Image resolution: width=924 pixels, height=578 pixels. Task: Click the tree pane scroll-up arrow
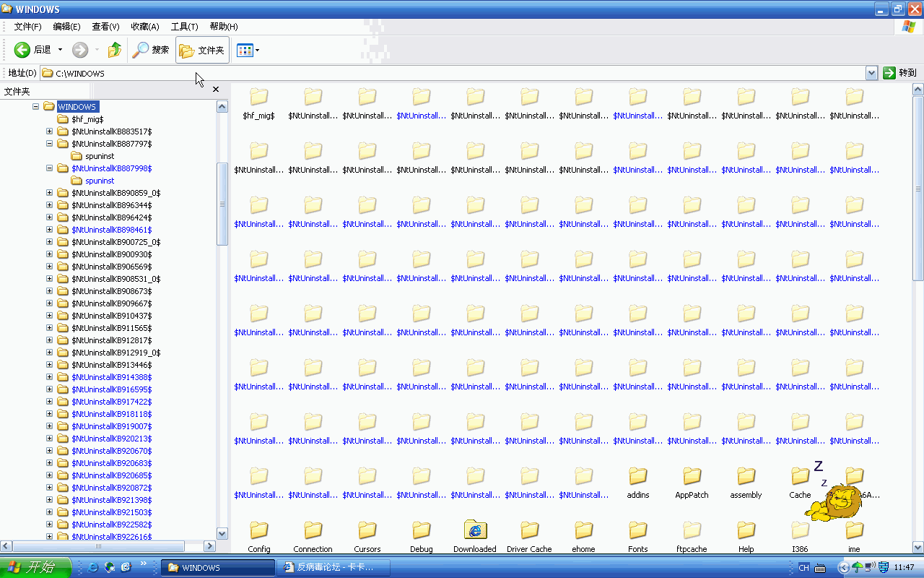point(222,106)
